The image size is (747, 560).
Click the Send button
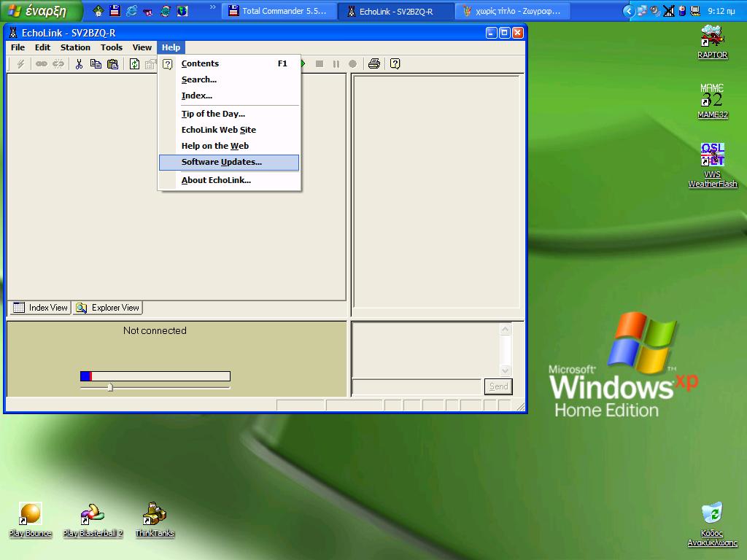pyautogui.click(x=498, y=386)
